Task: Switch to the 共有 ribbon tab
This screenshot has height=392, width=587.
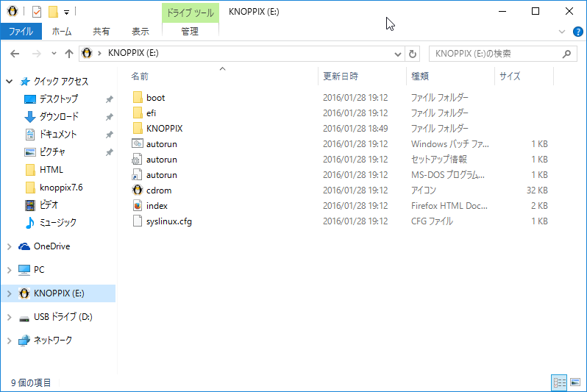Action: pos(102,32)
